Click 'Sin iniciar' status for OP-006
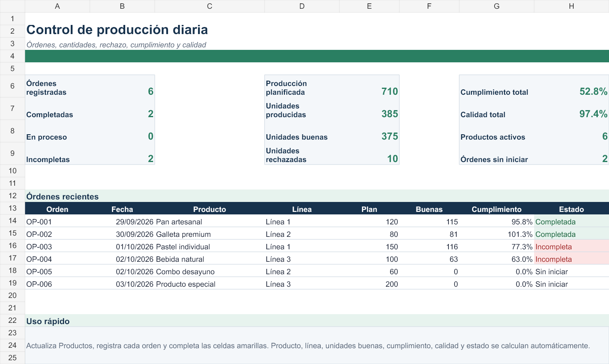This screenshot has height=364, width=609. coord(572,283)
